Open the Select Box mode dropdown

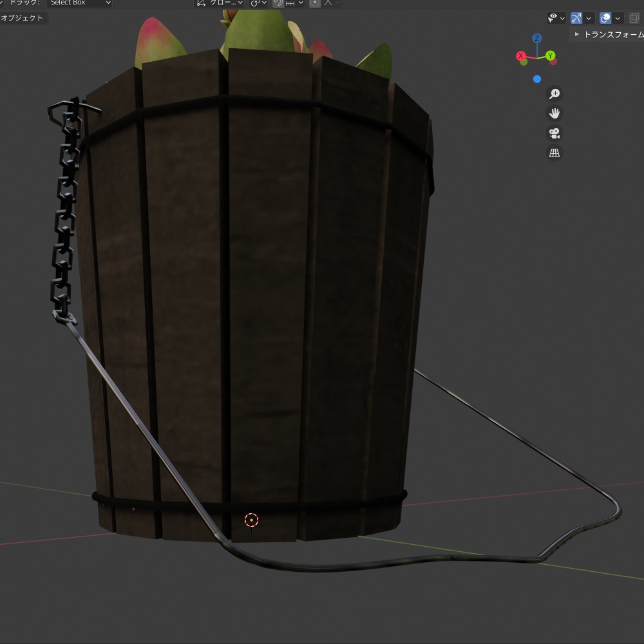80,3
